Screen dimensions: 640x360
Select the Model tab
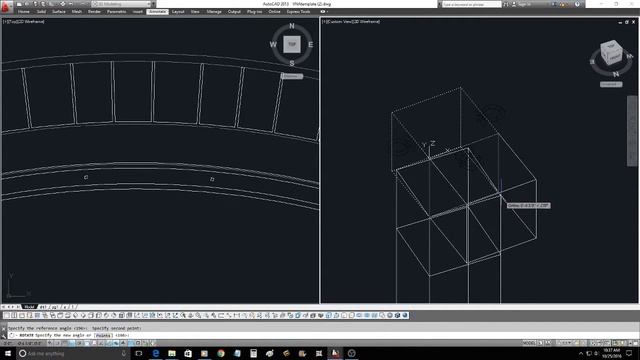pyautogui.click(x=29, y=307)
